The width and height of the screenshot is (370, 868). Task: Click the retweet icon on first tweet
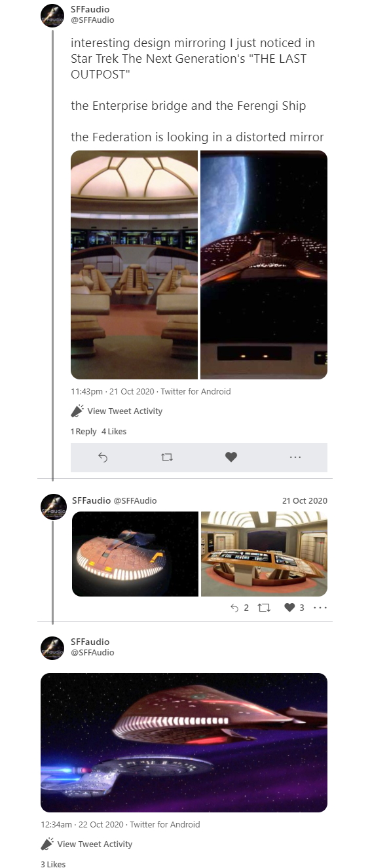click(166, 457)
